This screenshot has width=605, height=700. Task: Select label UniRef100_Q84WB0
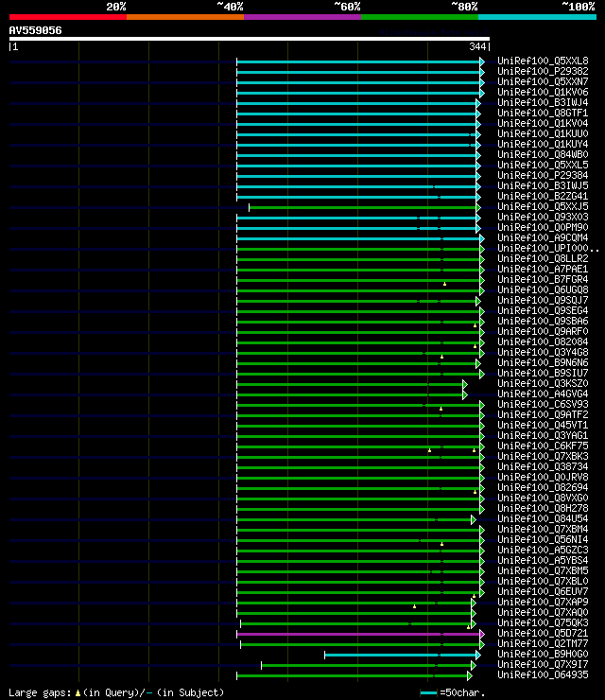coord(543,154)
